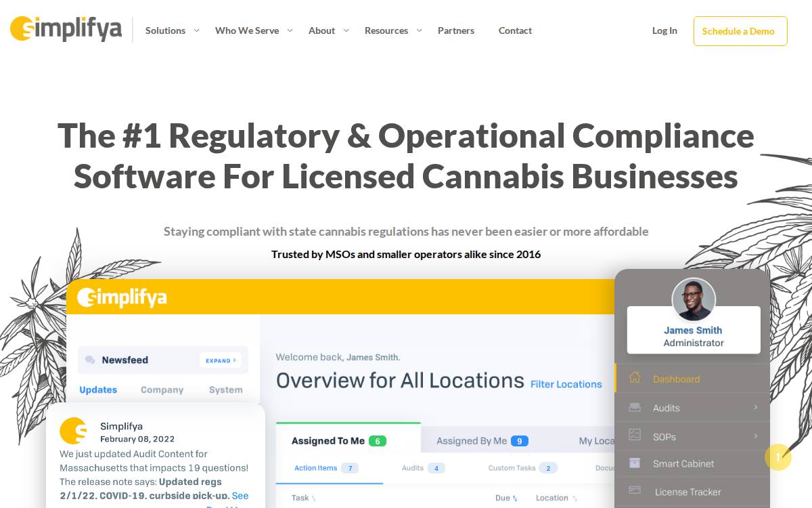Image resolution: width=812 pixels, height=508 pixels.
Task: Click the Audits 4 count badge
Action: tap(436, 468)
